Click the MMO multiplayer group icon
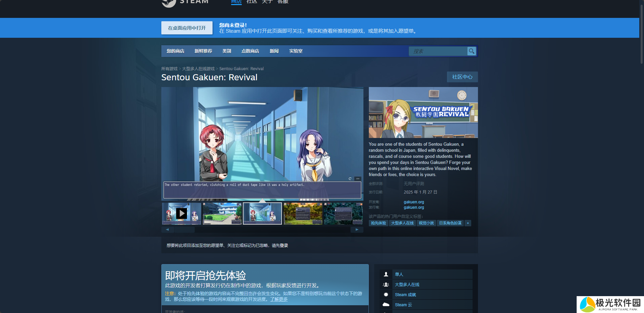The image size is (644, 313). [x=386, y=284]
